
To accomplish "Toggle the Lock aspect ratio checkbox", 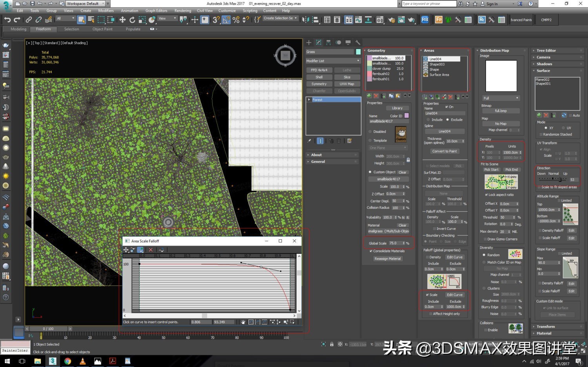I will coord(486,195).
